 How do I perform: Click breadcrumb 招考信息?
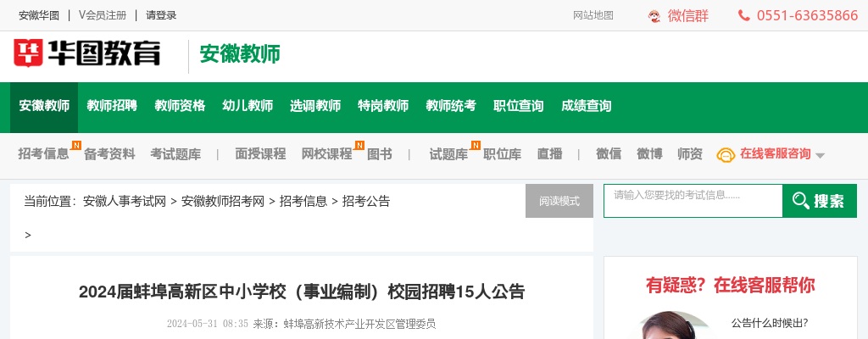(303, 201)
